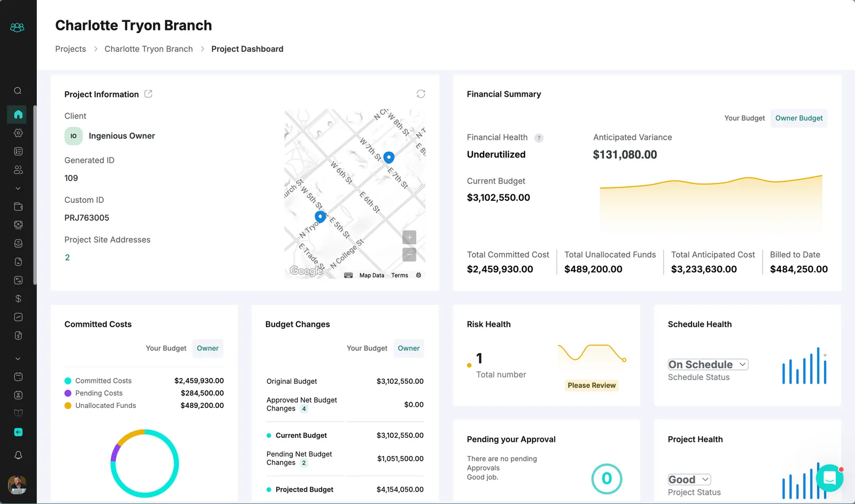Zoom in on the map

click(x=409, y=238)
